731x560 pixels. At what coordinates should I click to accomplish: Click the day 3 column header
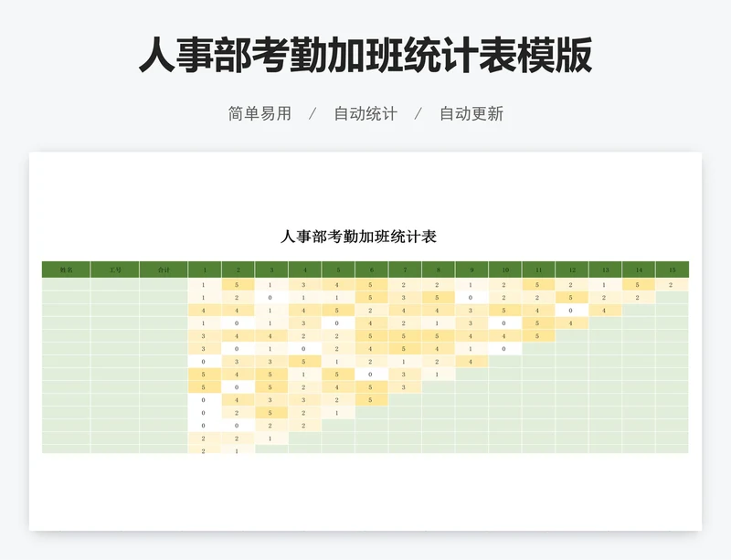271,270
